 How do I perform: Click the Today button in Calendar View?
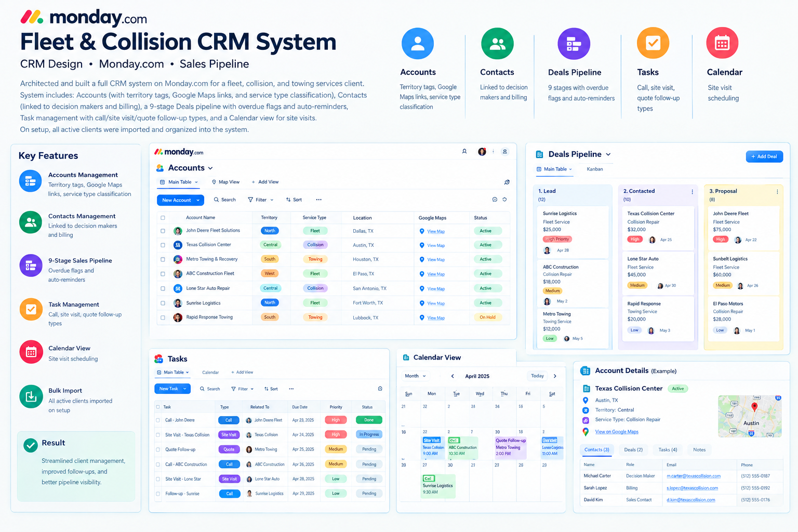click(x=537, y=376)
